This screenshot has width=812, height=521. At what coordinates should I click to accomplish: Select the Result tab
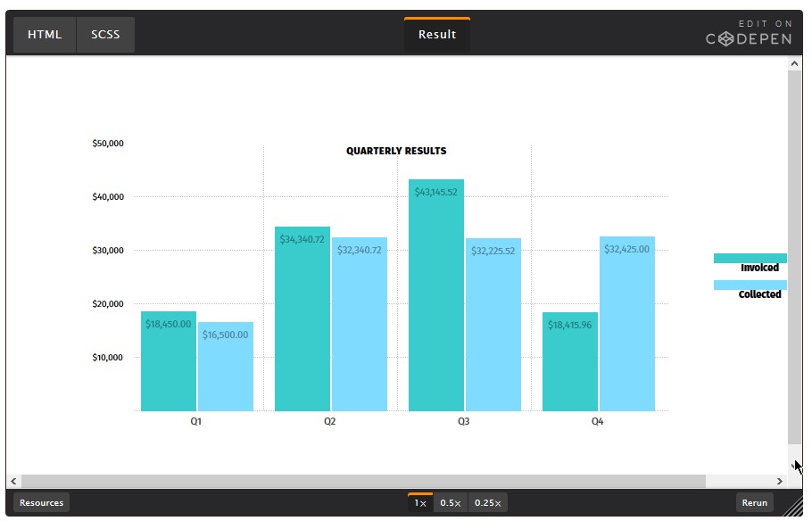coord(437,35)
